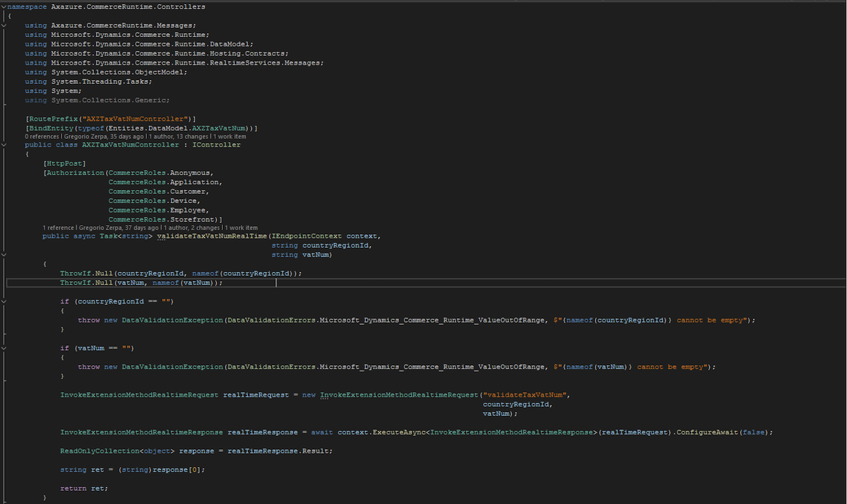This screenshot has width=847, height=504.
Task: Open Gregorio Zerpa, 37 days ago CodeLens
Action: [x=118, y=228]
